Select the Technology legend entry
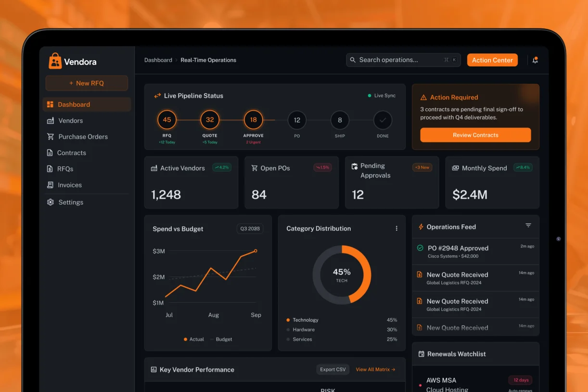The width and height of the screenshot is (588, 392). click(342, 320)
